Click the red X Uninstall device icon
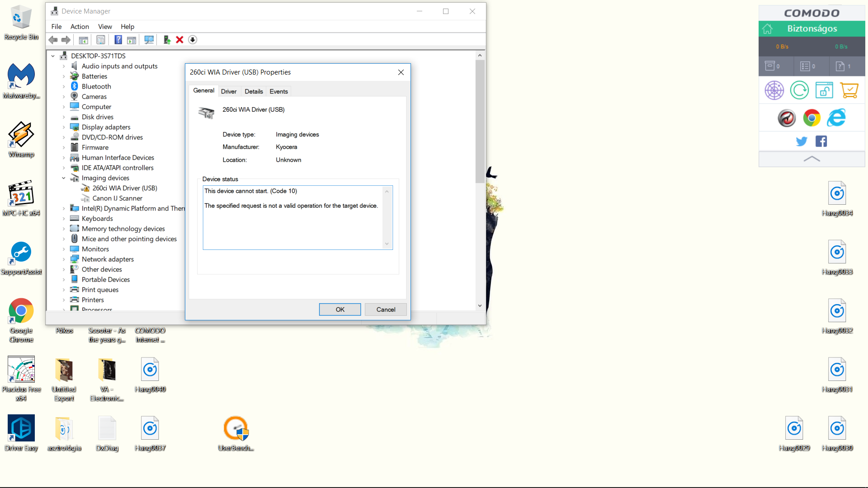This screenshot has height=488, width=868. [x=179, y=40]
